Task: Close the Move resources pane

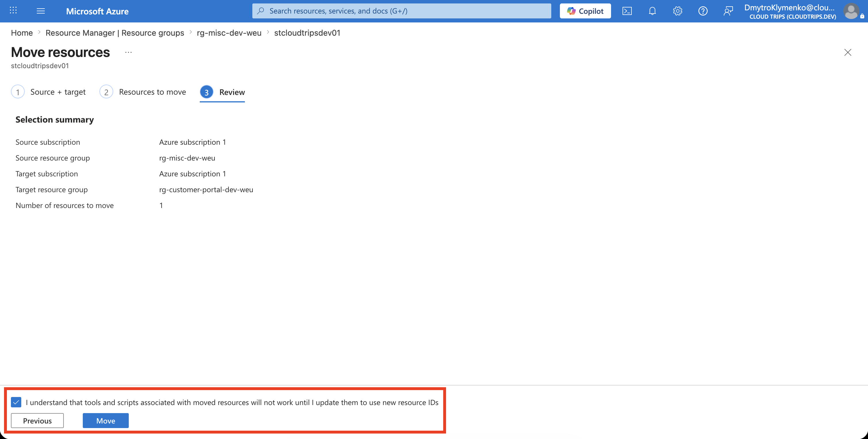Action: pyautogui.click(x=847, y=52)
